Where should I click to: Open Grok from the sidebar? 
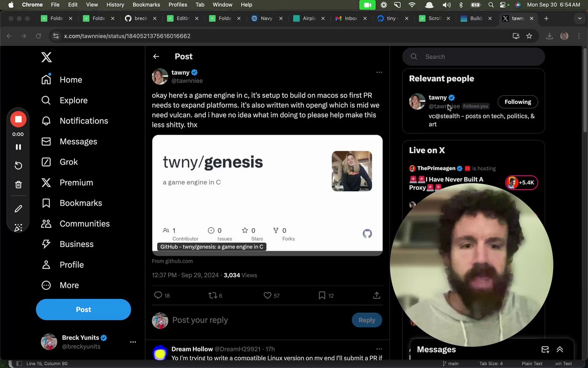59,162
